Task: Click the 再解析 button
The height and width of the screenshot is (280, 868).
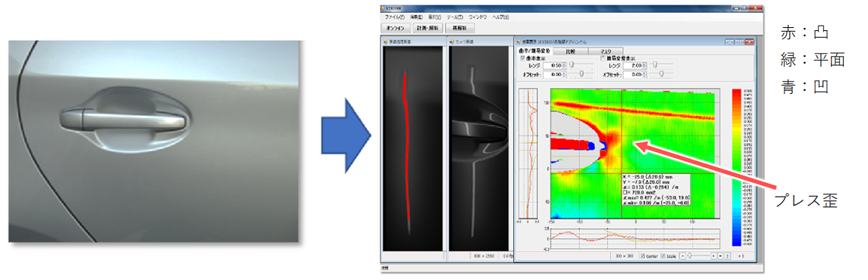Action: (459, 27)
